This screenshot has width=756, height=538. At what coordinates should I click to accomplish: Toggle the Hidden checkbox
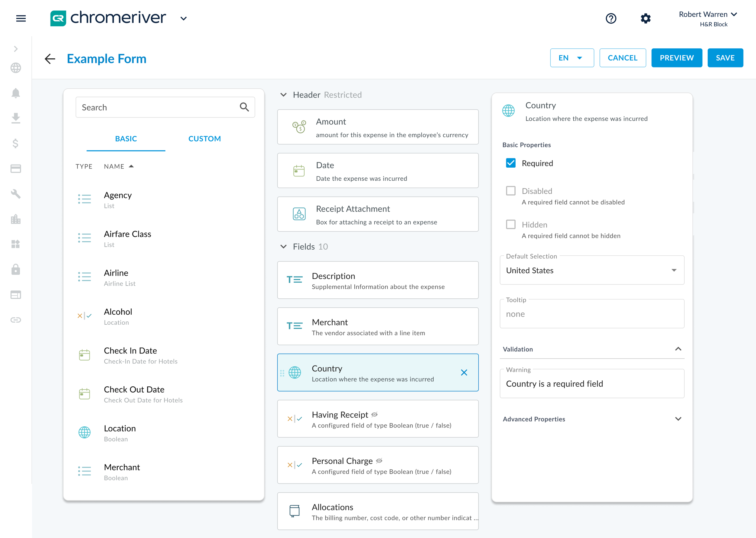pyautogui.click(x=510, y=224)
